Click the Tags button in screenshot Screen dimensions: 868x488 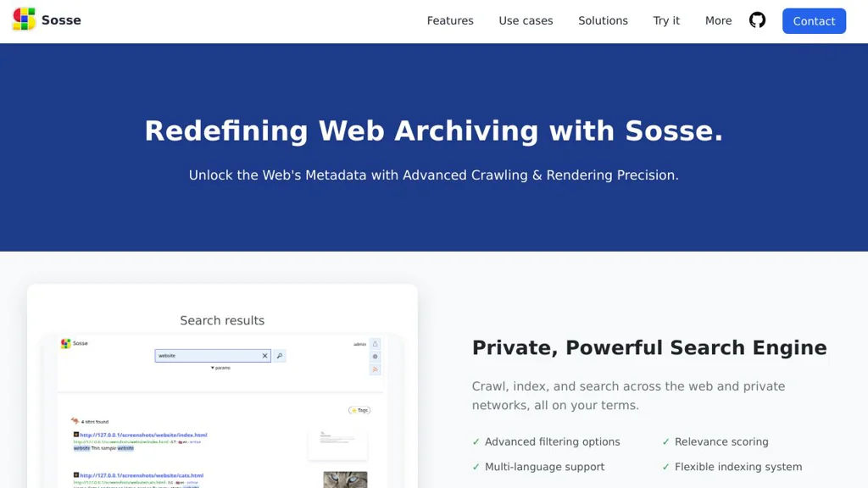point(359,410)
